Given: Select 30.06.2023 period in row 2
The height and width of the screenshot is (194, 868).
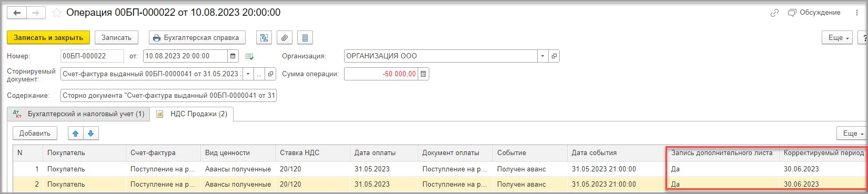Looking at the screenshot, I should point(823,185).
